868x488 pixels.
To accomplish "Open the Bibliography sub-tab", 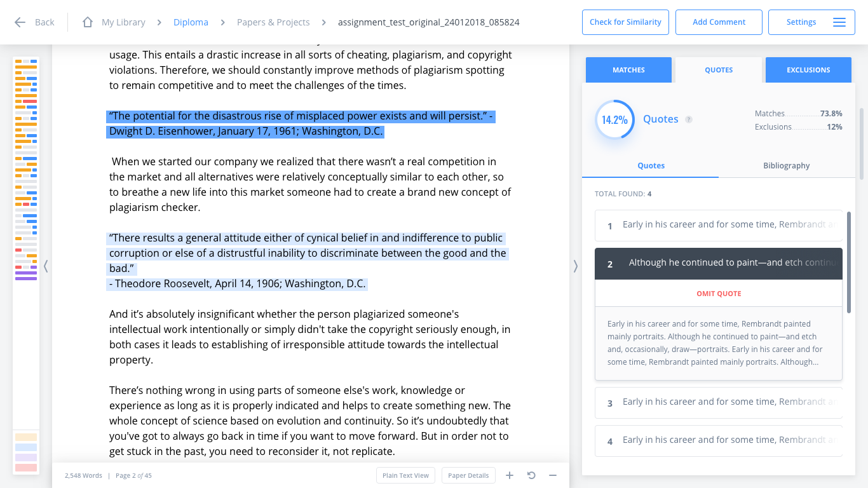I will [x=787, y=166].
